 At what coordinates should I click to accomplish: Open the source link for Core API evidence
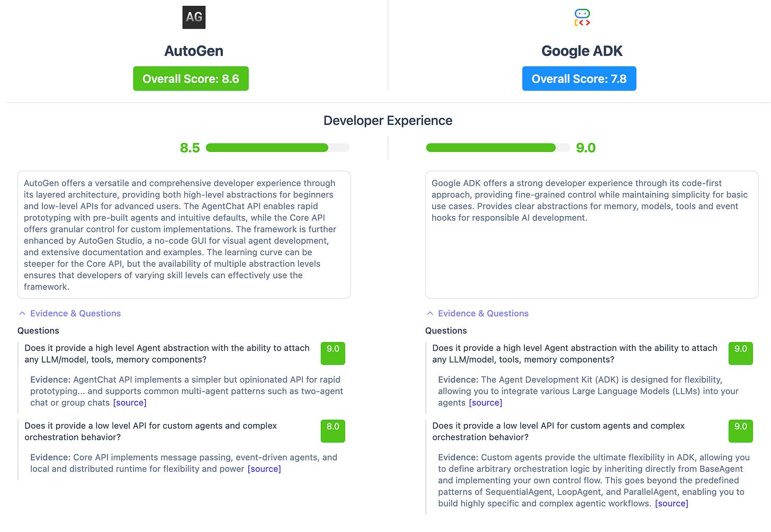click(x=264, y=468)
